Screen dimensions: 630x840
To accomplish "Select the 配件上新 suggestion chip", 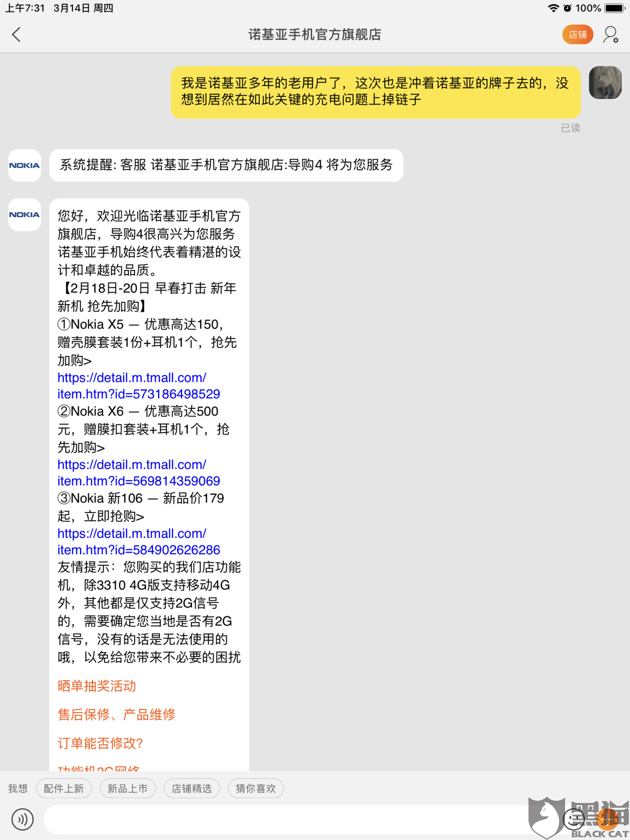I will coord(64,788).
